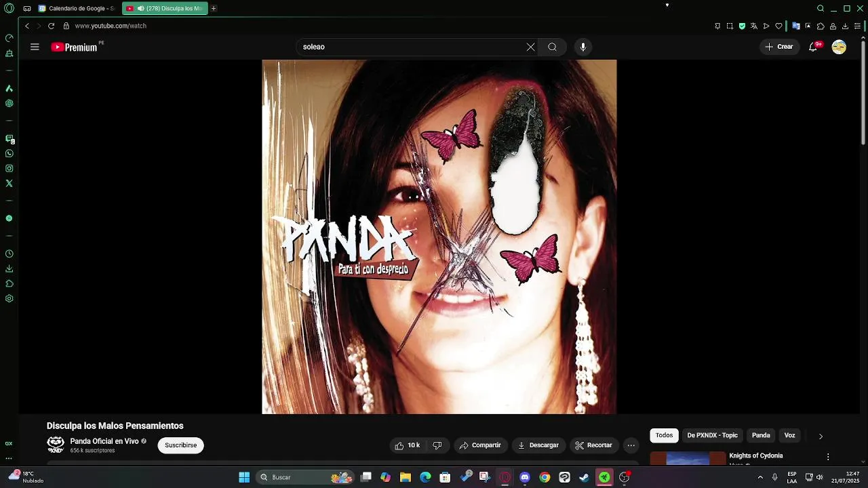Image resolution: width=868 pixels, height=488 pixels.
Task: Select the De PXNDX - Topic chip
Action: pyautogui.click(x=713, y=435)
